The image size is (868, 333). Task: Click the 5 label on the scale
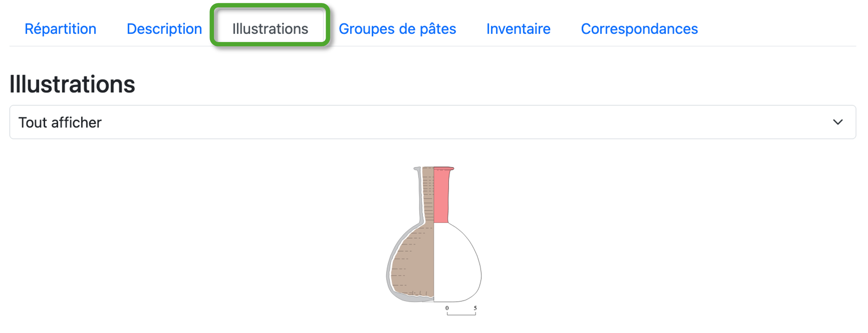pos(475,308)
